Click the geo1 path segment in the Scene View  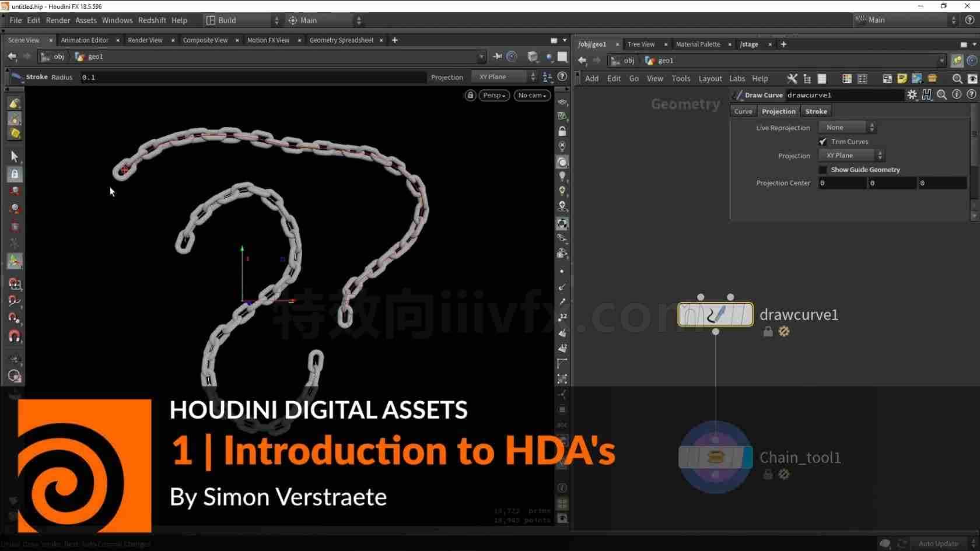[89, 57]
